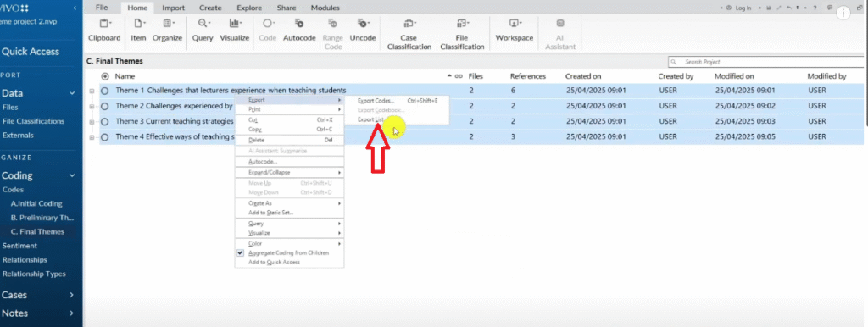Open File Classifications in navigation pane
868x327 pixels.
(x=33, y=121)
